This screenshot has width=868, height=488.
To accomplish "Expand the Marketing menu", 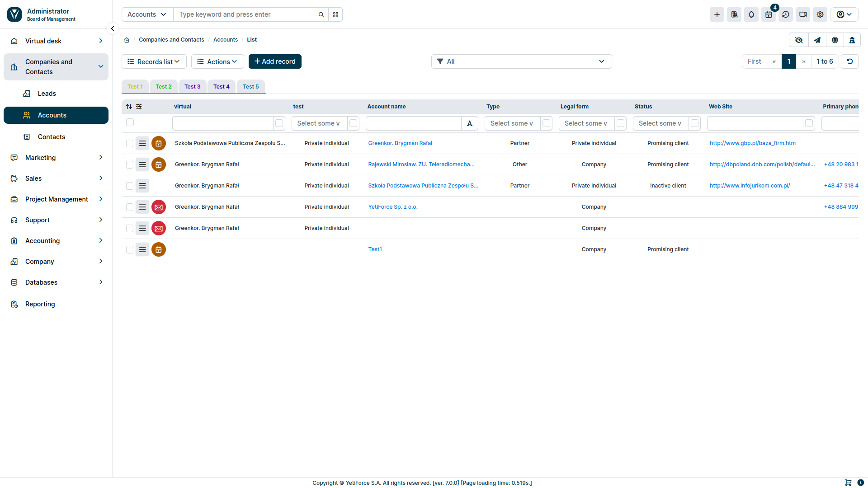I will [56, 158].
